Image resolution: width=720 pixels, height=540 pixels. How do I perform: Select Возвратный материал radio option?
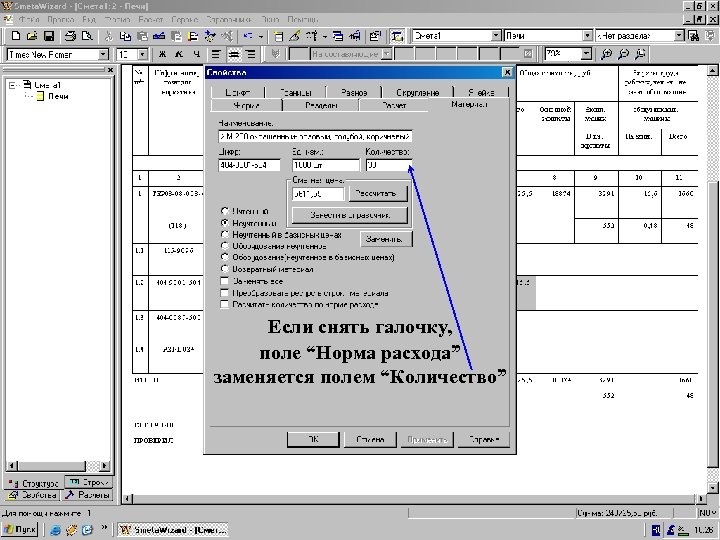tap(225, 269)
